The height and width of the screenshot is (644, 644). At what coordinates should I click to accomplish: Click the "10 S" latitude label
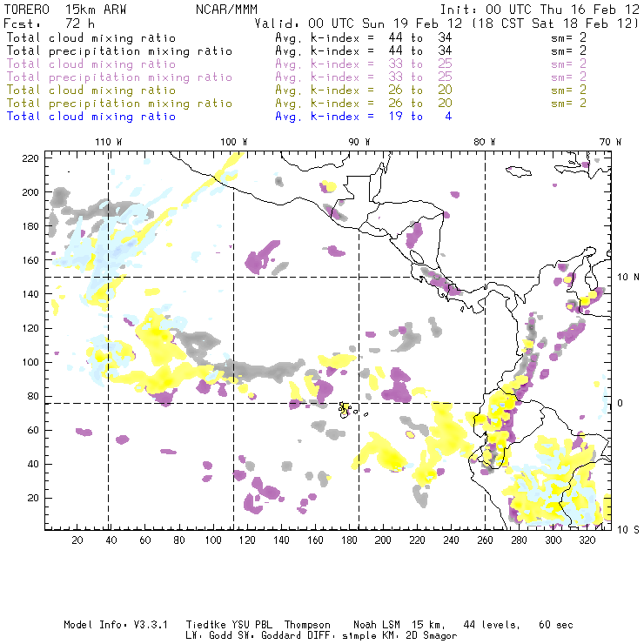[629, 529]
